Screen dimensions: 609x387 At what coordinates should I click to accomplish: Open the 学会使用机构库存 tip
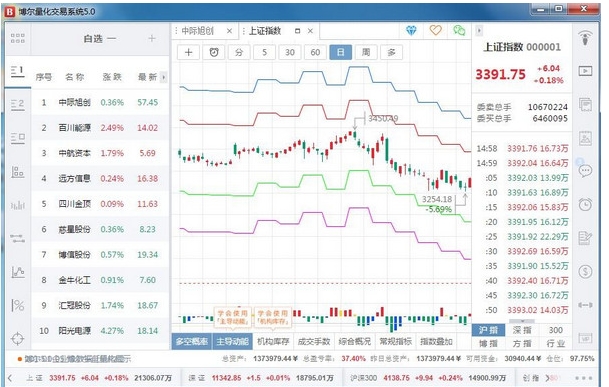tap(273, 317)
